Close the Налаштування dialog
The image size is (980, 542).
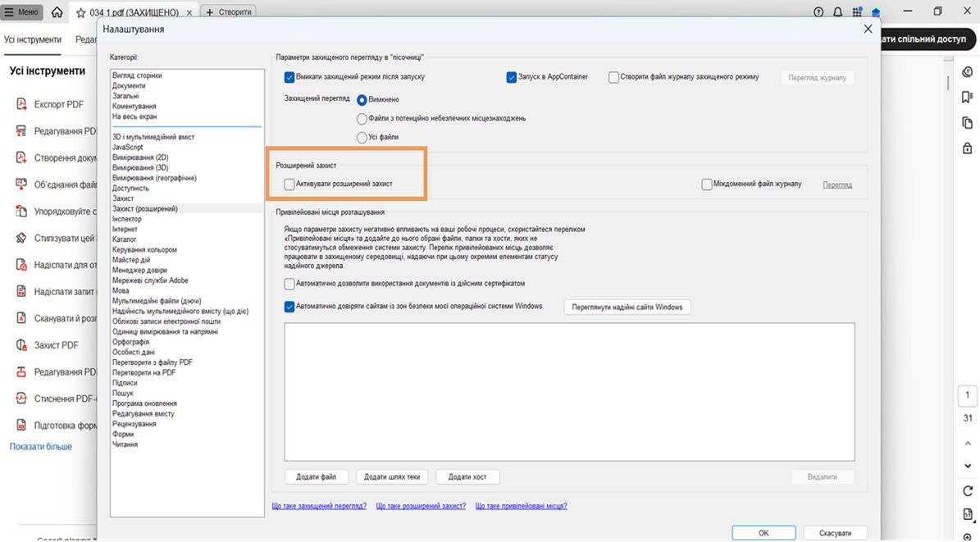coord(868,29)
